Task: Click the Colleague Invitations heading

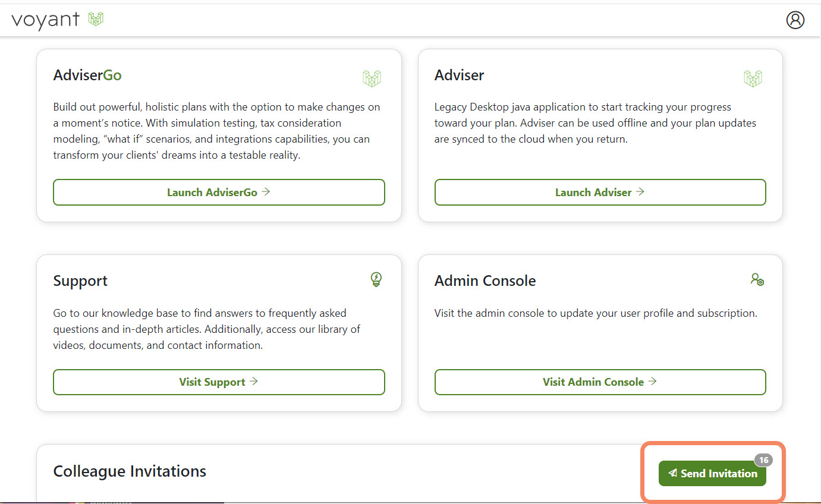Action: [130, 471]
